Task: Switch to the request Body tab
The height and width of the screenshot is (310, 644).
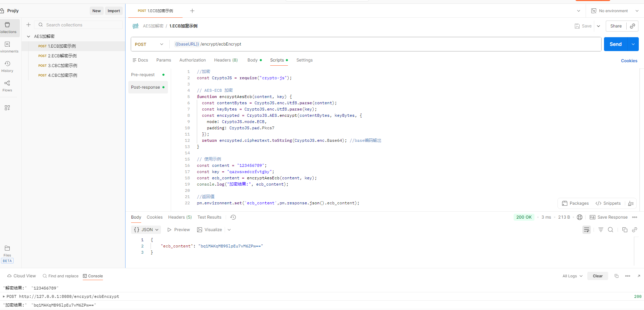Action: [x=255, y=60]
